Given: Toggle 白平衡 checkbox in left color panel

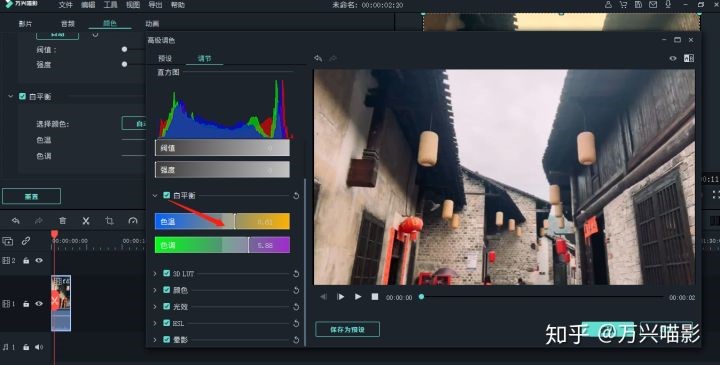Looking at the screenshot, I should point(22,96).
